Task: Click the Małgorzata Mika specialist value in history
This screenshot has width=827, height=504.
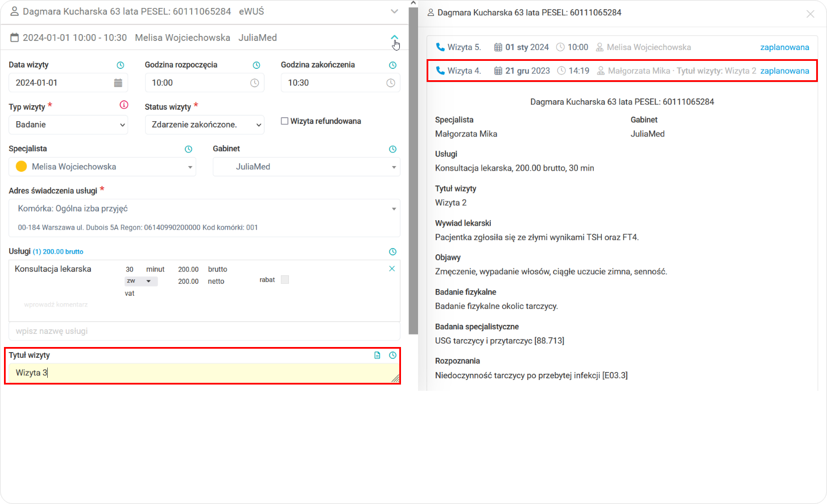Action: [x=466, y=134]
